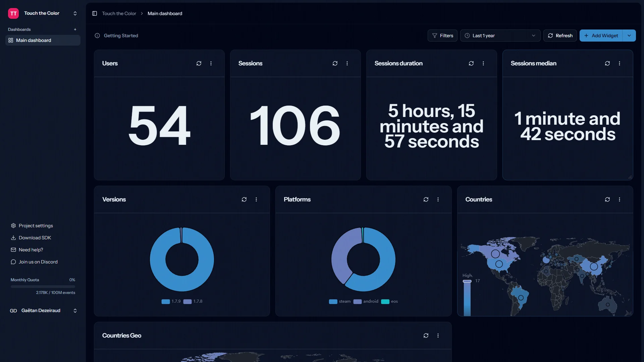Open Platforms widget options menu
Screen dimensions: 644x362
click(x=438, y=199)
